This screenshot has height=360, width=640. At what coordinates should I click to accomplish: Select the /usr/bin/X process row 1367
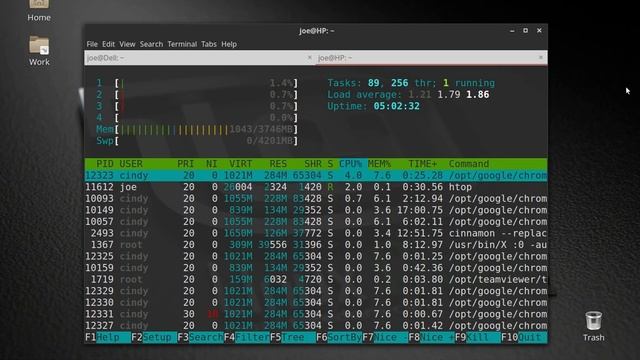(x=316, y=245)
